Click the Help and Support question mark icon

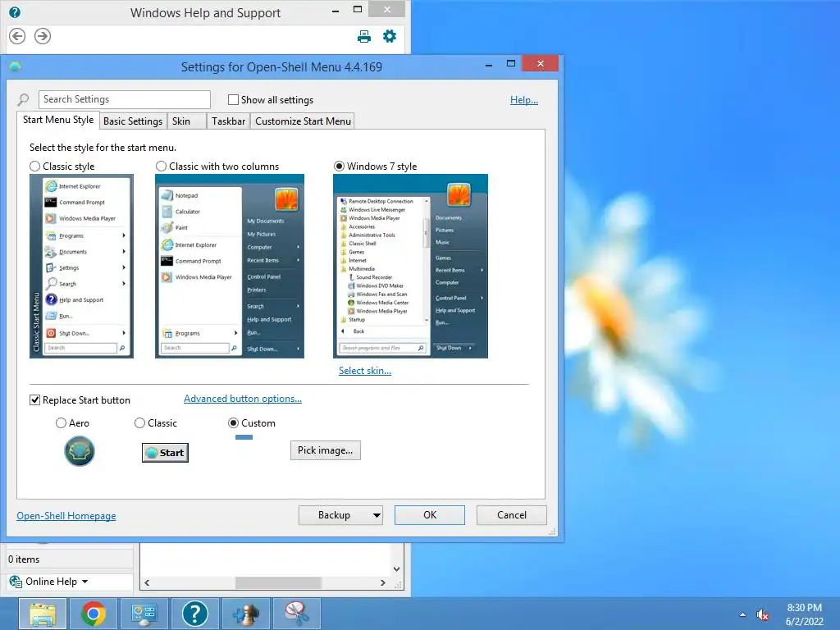click(x=15, y=11)
